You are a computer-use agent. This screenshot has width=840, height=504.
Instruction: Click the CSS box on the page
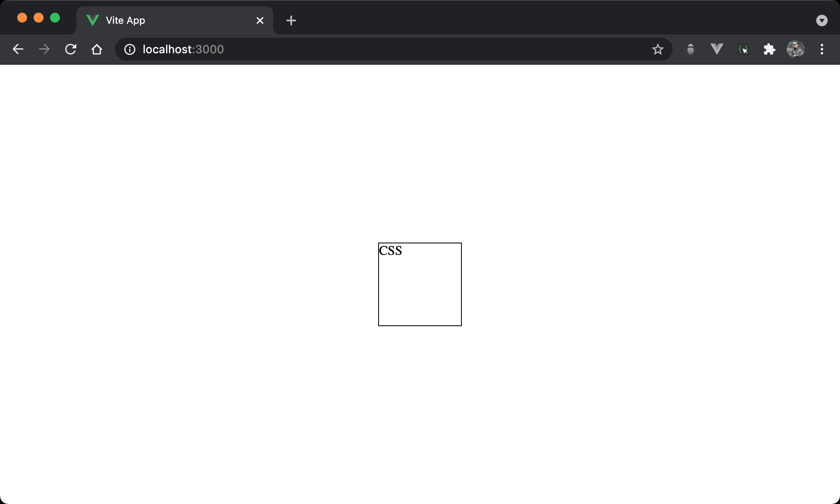coord(420,284)
